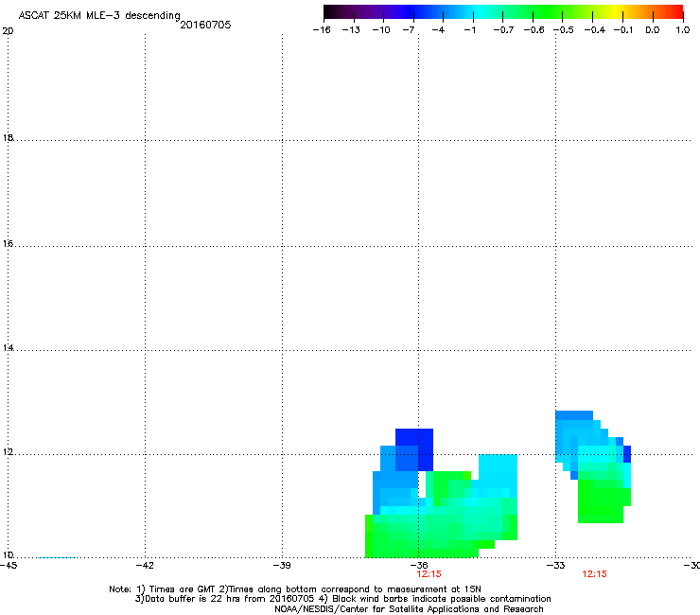Image resolution: width=700 pixels, height=615 pixels.
Task: Click the longitude axis label -42
Action: [145, 566]
